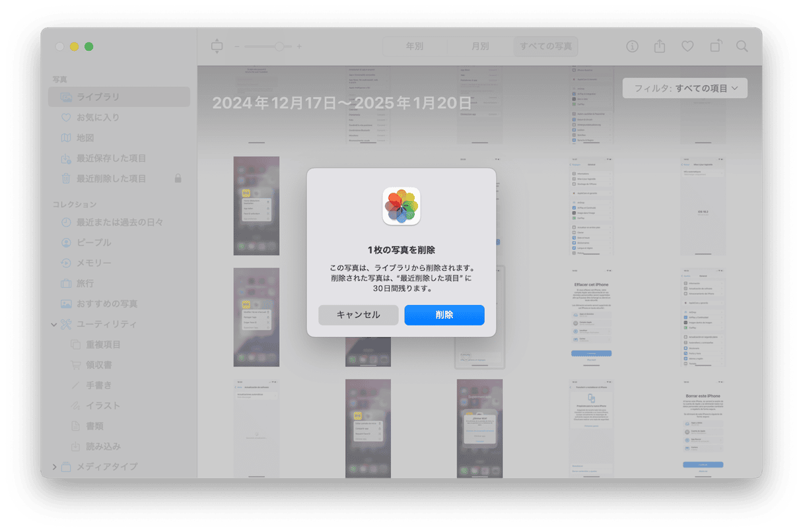This screenshot has height=532, width=803.
Task: Confirm with the blue 削除 button
Action: click(444, 315)
